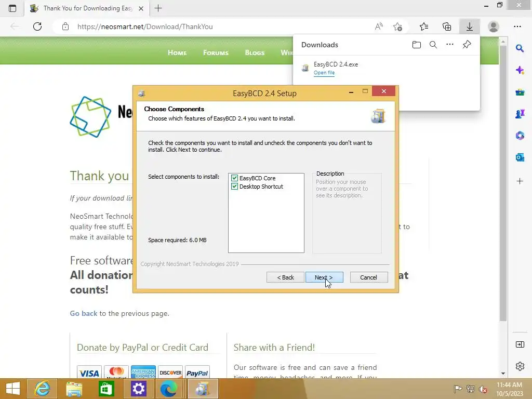Open the tab actions menu icon

(x=12, y=8)
